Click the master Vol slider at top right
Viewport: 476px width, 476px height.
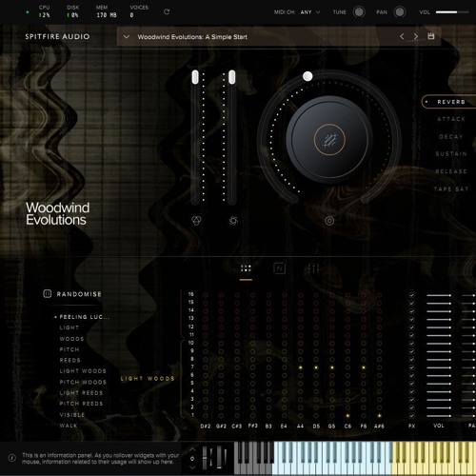tap(452, 12)
